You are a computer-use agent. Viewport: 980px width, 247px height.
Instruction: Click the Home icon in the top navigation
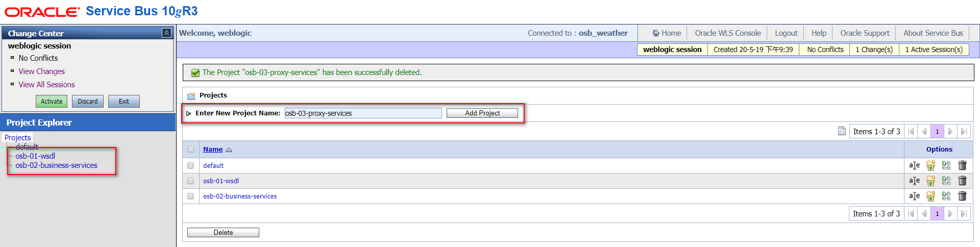(656, 33)
